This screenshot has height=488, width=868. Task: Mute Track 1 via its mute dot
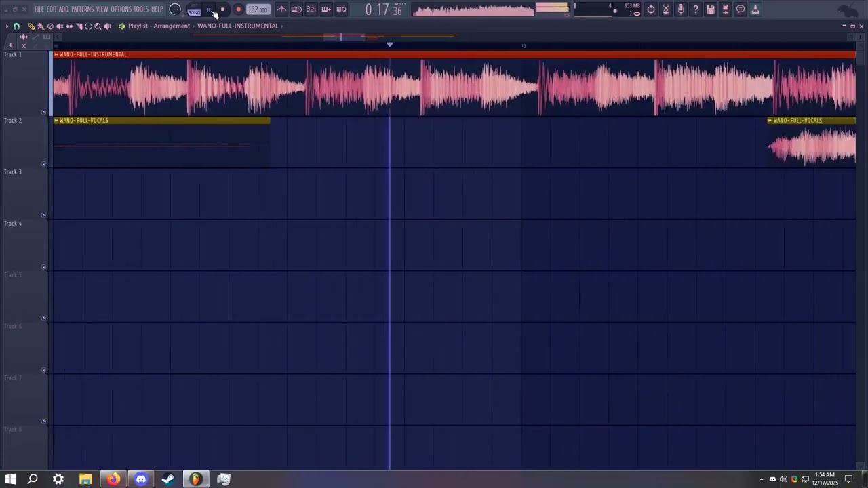(44, 113)
